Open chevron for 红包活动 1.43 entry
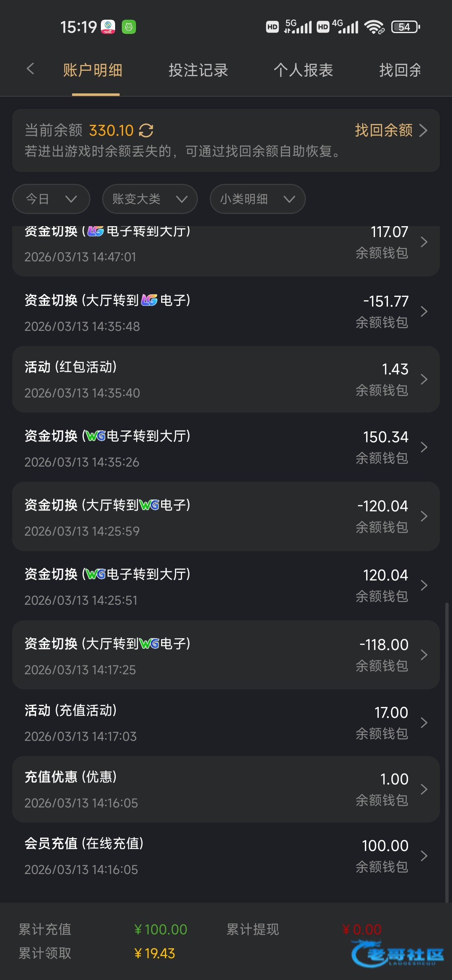The width and height of the screenshot is (452, 980). 424,379
